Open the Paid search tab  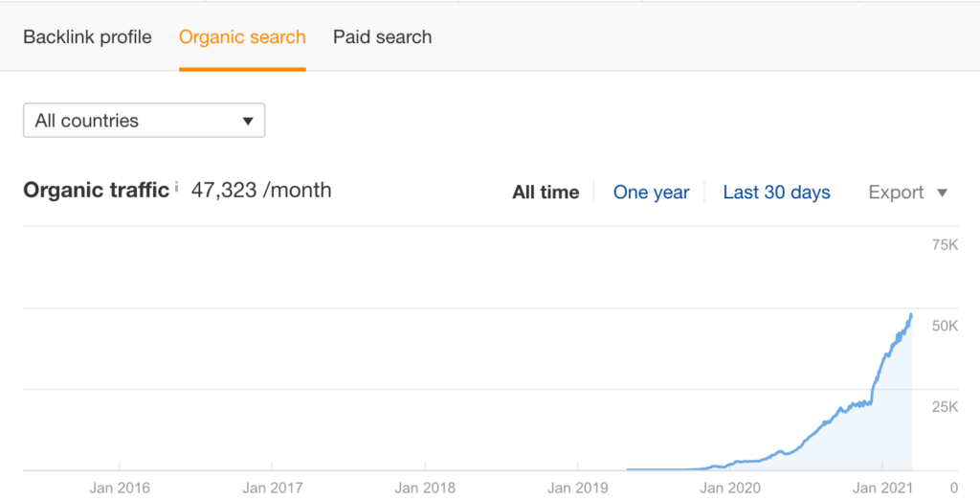(382, 37)
